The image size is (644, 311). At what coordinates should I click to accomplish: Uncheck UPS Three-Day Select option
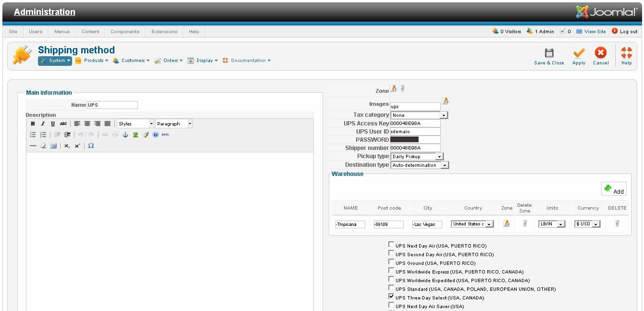pyautogui.click(x=391, y=297)
